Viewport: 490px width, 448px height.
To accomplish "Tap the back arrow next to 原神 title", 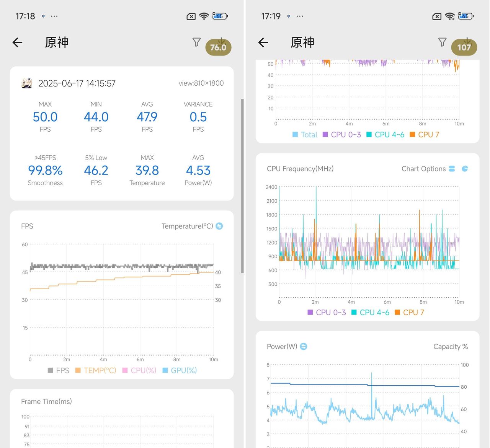I will pyautogui.click(x=17, y=42).
